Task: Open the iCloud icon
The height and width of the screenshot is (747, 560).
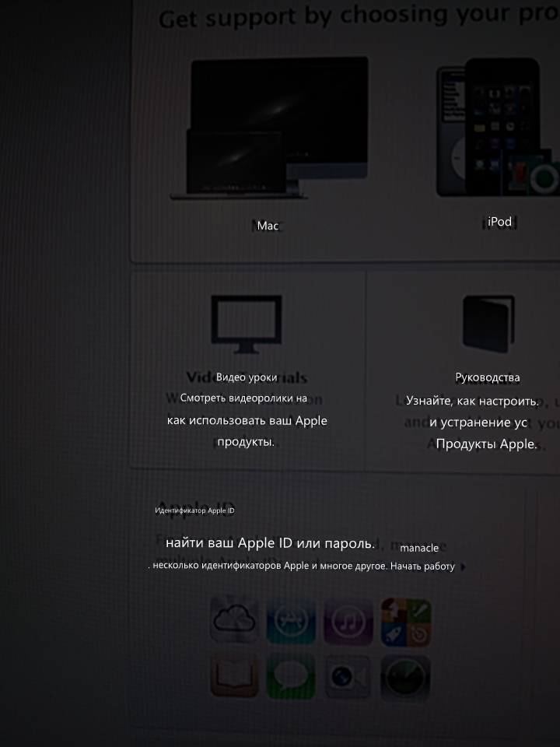Action: pos(235,620)
